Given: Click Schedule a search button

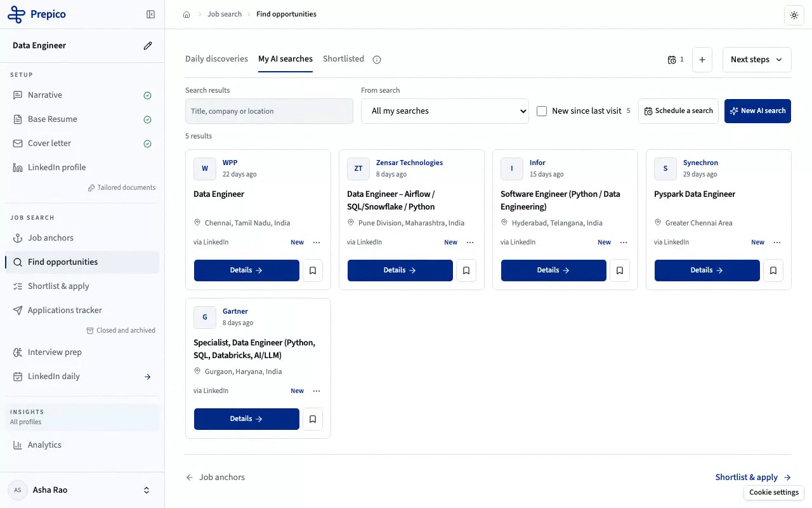Looking at the screenshot, I should pyautogui.click(x=678, y=111).
